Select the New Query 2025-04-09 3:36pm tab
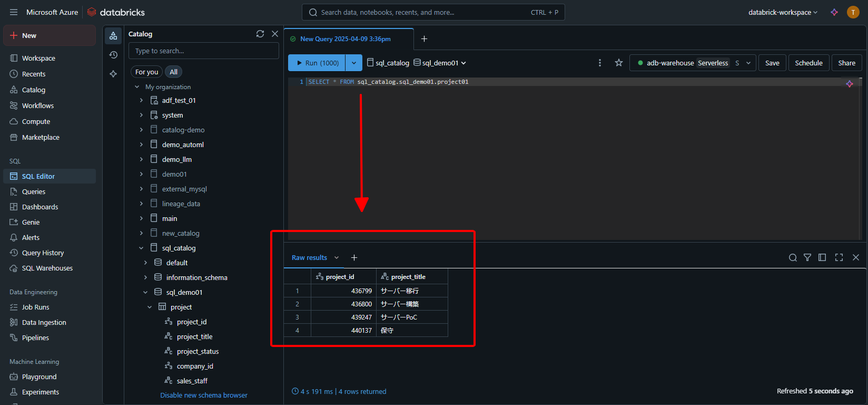The image size is (868, 405). click(x=349, y=39)
